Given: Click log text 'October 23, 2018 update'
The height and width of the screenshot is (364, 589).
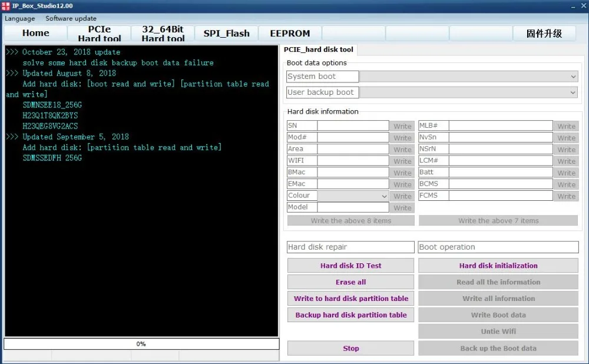Looking at the screenshot, I should point(71,52).
